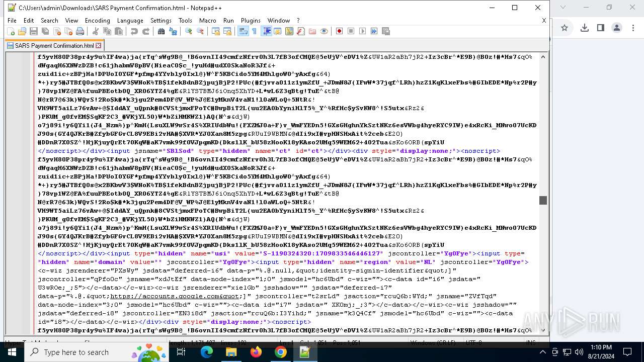Screen dimensions: 644x362
Task: Start macro recording with red dot
Action: 340,31
